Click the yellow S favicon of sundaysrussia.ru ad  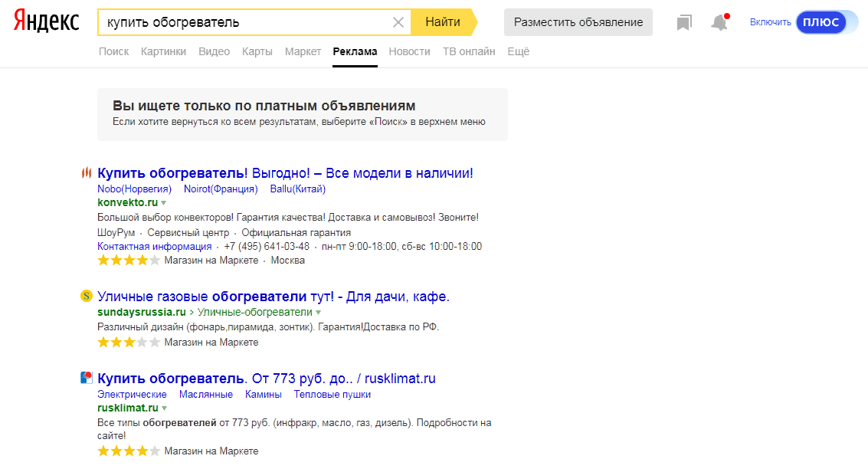(x=85, y=297)
